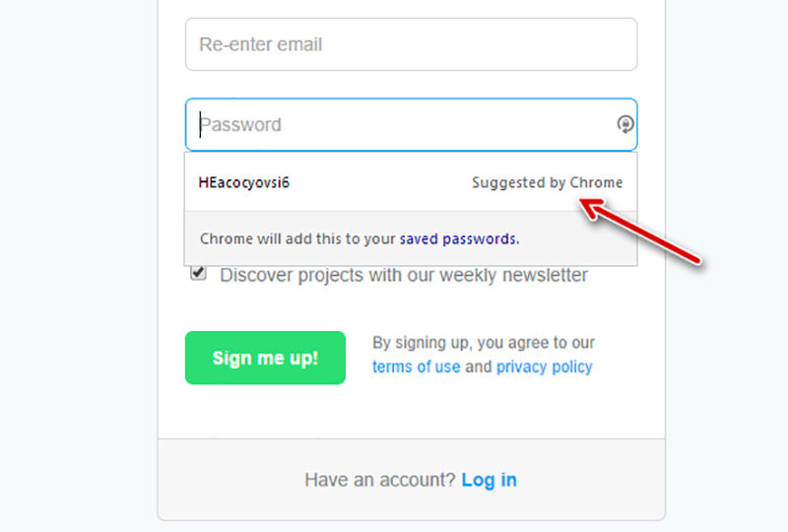
Task: Focus the Re-enter email field
Action: pyautogui.click(x=411, y=44)
